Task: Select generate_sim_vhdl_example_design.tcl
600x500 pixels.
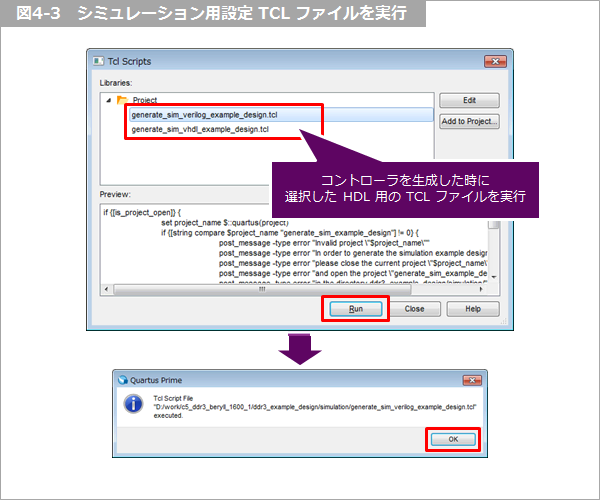Action: coord(199,129)
